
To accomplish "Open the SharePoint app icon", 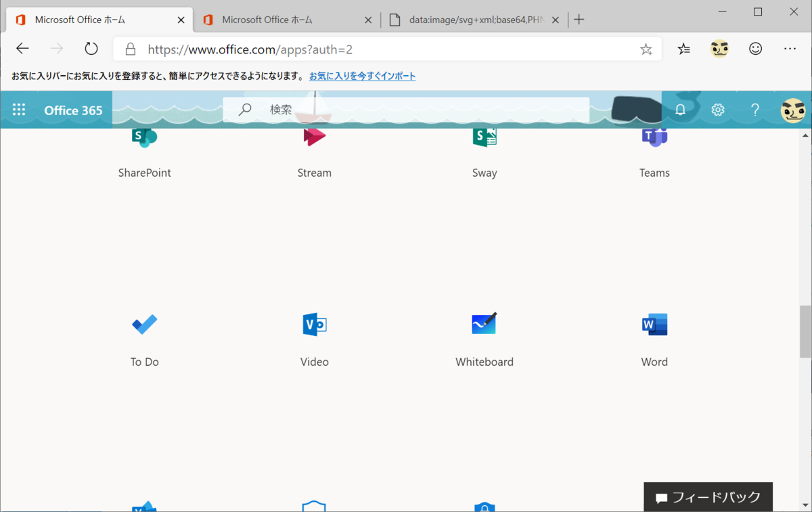I will [x=144, y=138].
